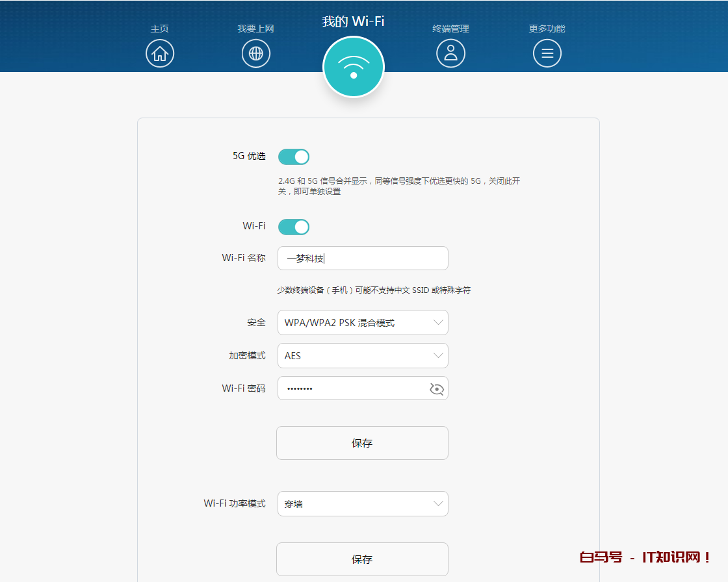
Task: Open the Wi-Fi 功率模式 dropdown showing 穿墙
Action: pos(363,503)
